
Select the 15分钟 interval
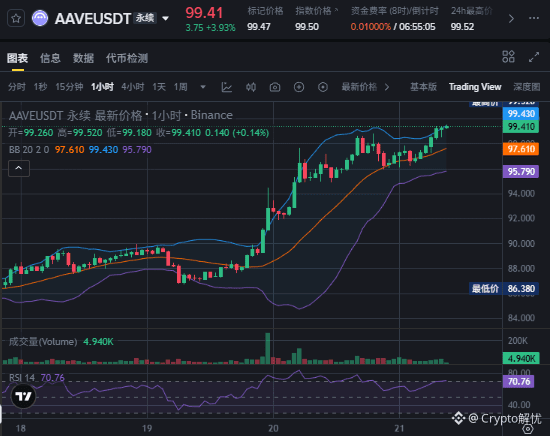pyautogui.click(x=69, y=87)
